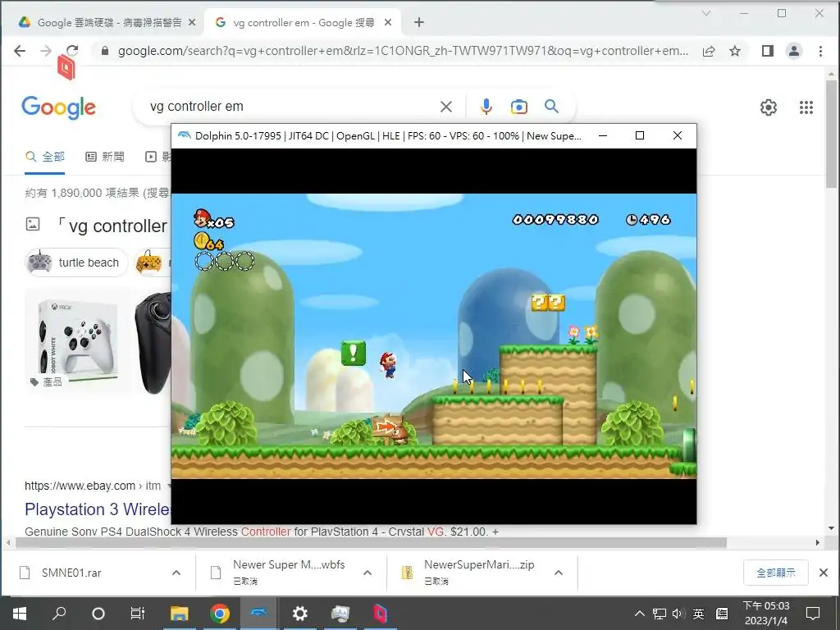Click the URL in Chrome address bar
The width and height of the screenshot is (840, 630).
(x=403, y=51)
